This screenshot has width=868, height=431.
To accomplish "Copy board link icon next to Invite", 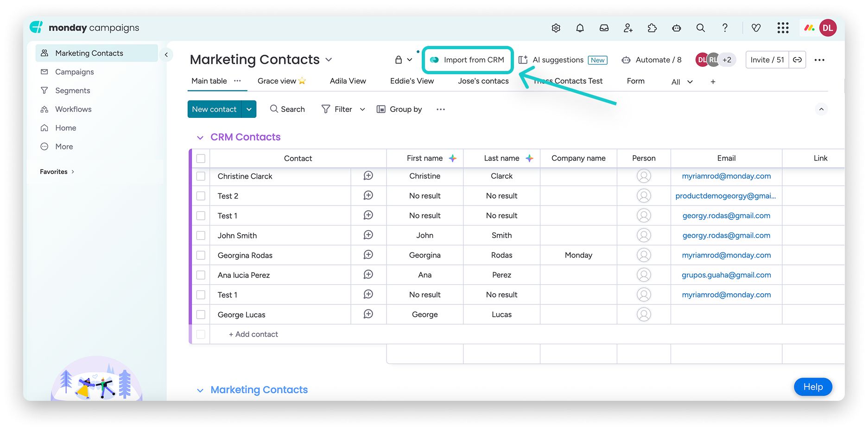I will (797, 60).
